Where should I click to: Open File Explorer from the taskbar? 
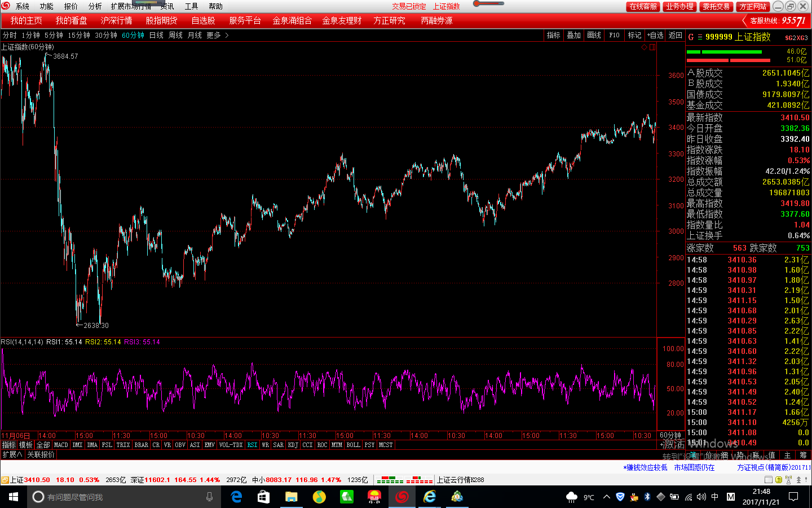pos(291,497)
